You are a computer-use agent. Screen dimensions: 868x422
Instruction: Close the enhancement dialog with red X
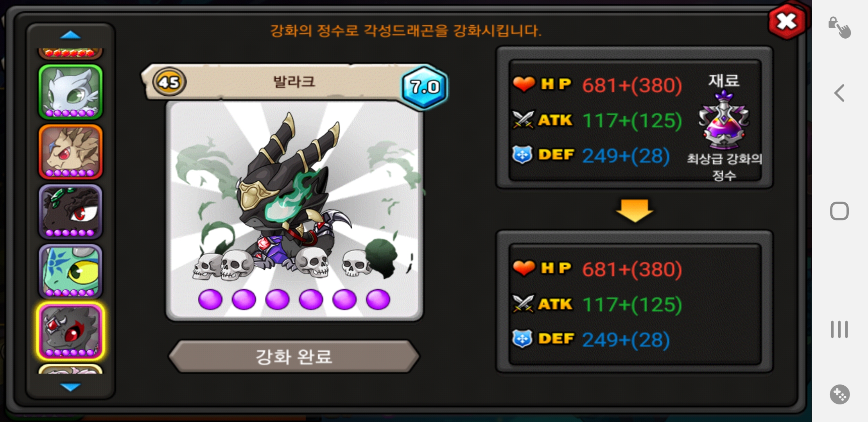[x=787, y=21]
